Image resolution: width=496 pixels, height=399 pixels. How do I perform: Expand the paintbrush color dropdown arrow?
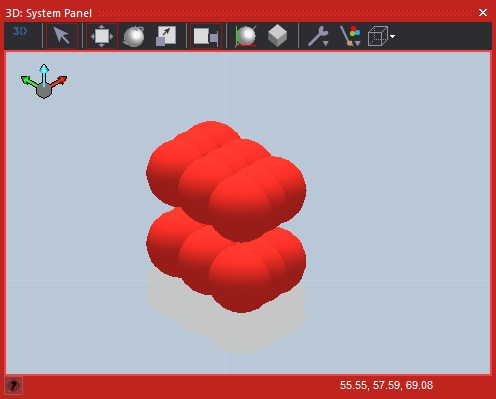point(358,43)
